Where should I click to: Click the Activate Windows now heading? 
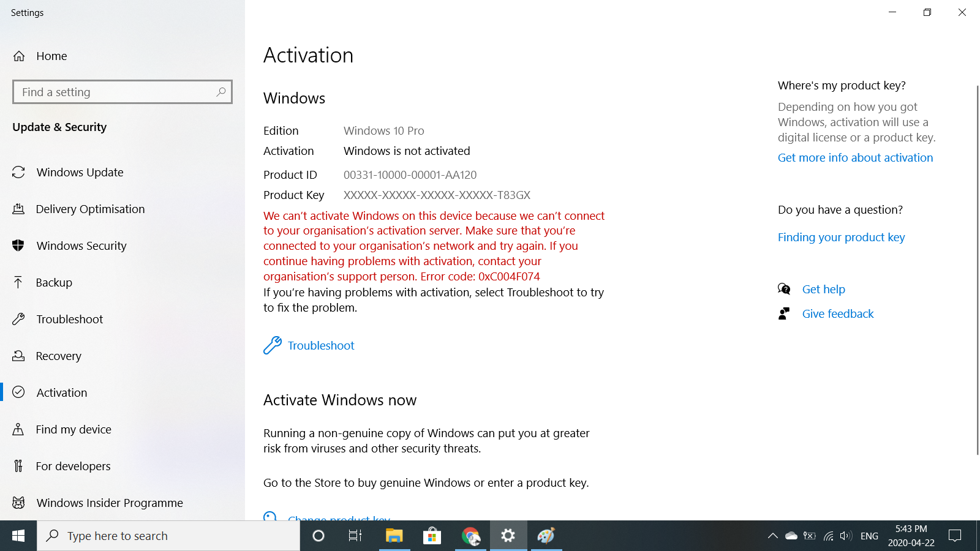point(340,400)
